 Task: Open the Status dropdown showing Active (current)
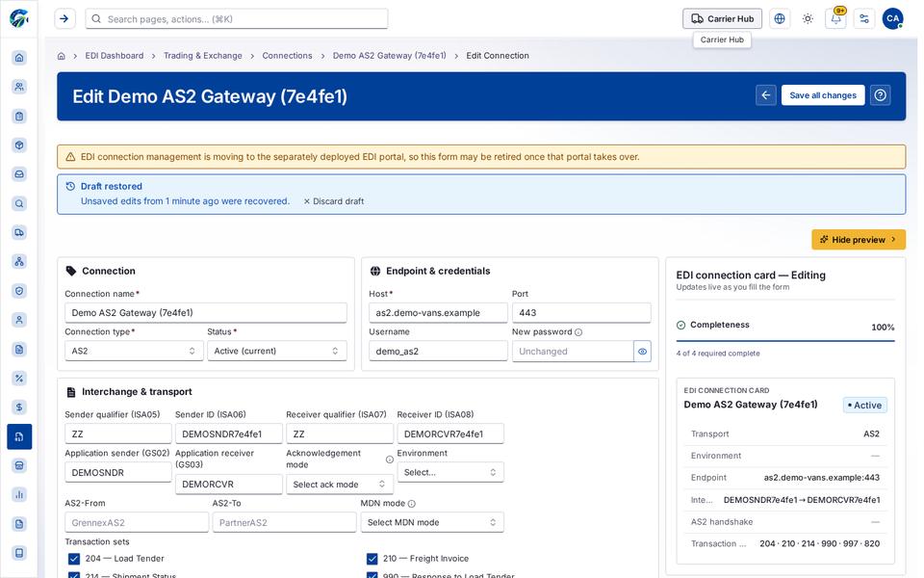pyautogui.click(x=276, y=351)
